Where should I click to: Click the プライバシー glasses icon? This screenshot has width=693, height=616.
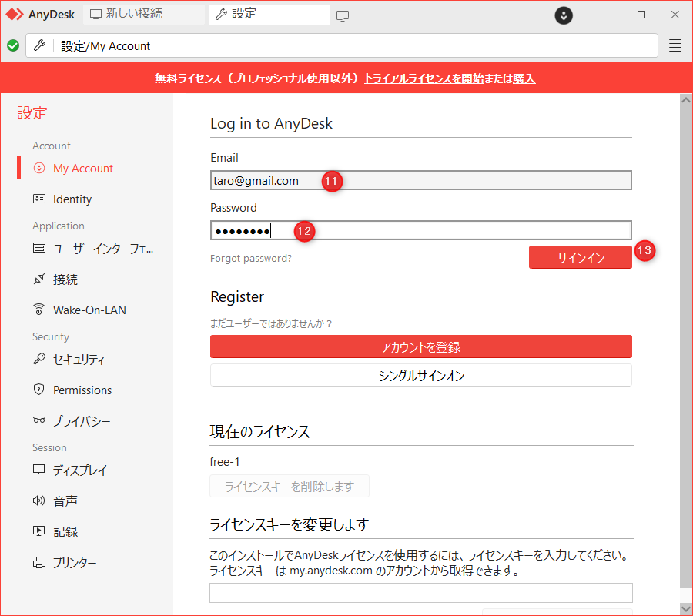(39, 420)
